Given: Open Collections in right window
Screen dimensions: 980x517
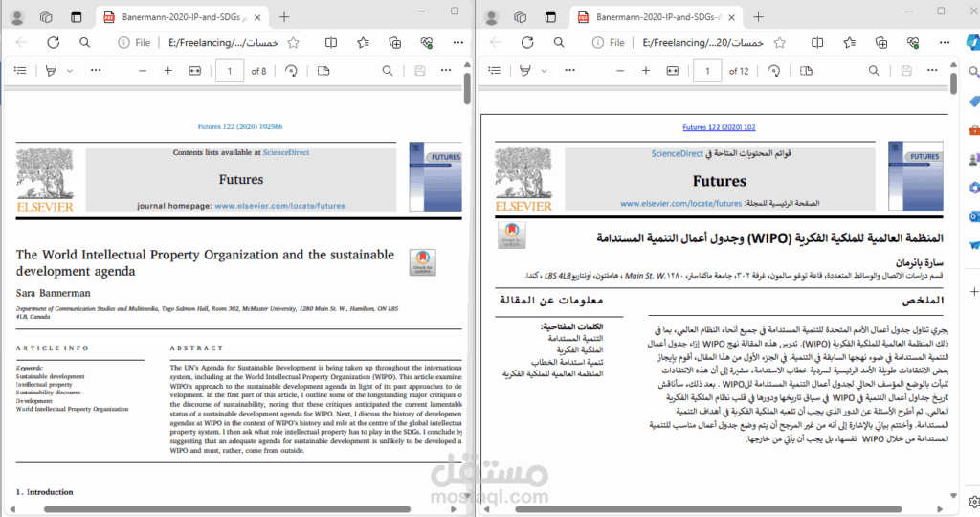Looking at the screenshot, I should [x=881, y=42].
